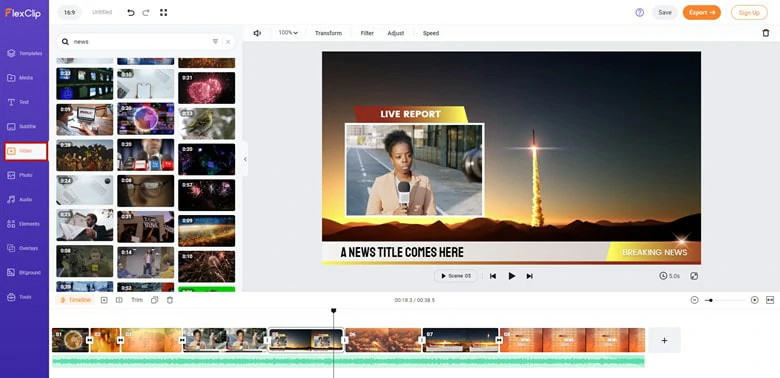Add a new scene with plus button
Screen dimensions: 780x378
pyautogui.click(x=664, y=340)
